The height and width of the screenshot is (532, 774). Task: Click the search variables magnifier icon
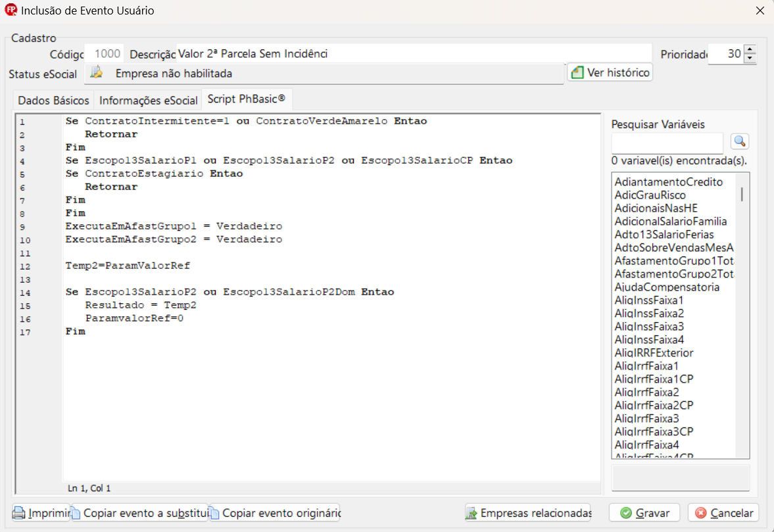(x=739, y=141)
